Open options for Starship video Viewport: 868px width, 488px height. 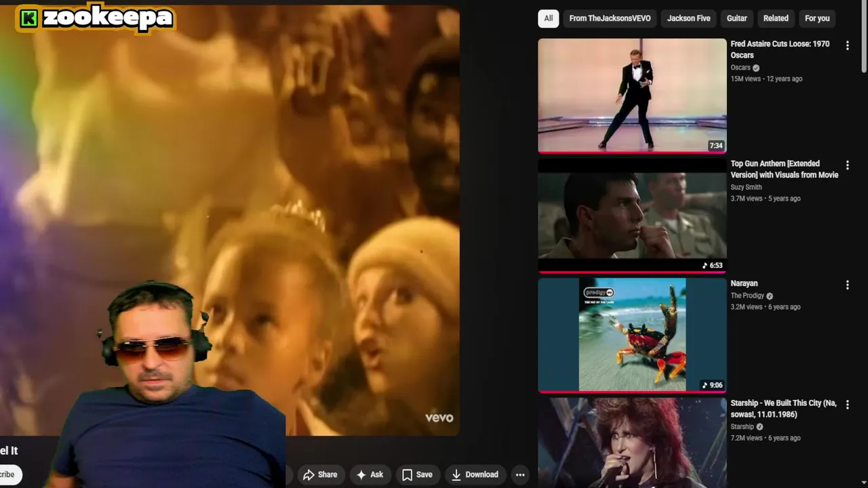click(847, 405)
